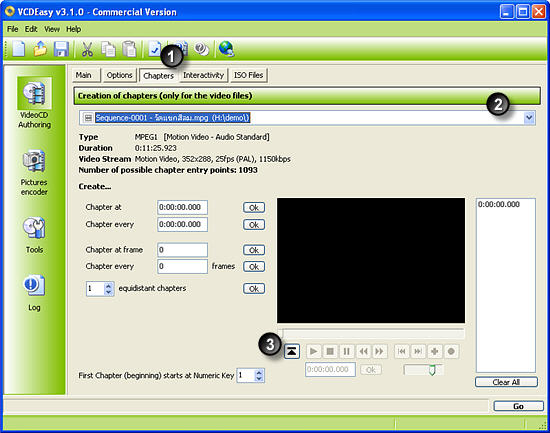The width and height of the screenshot is (550, 433).
Task: Switch to the Interactivity tab
Action: [203, 75]
